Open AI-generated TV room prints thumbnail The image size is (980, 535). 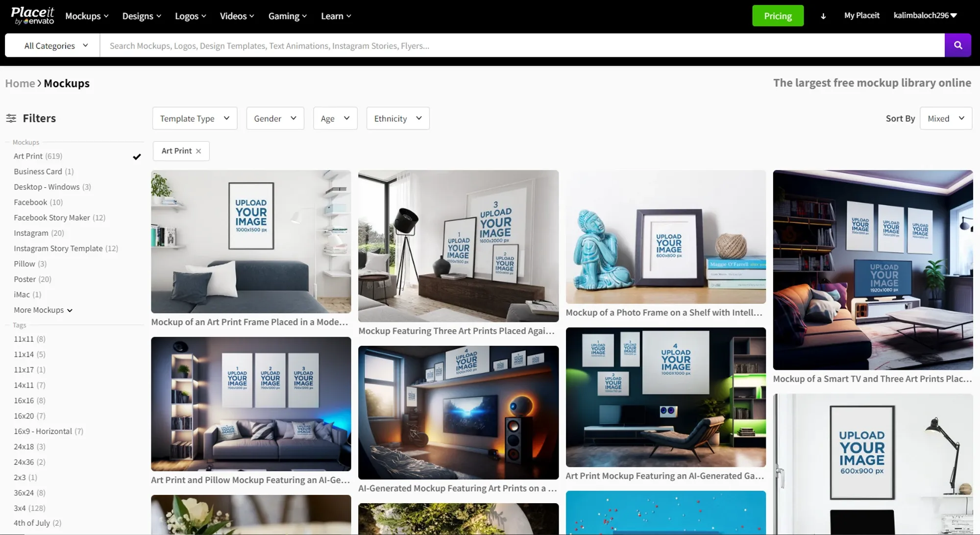coord(458,413)
